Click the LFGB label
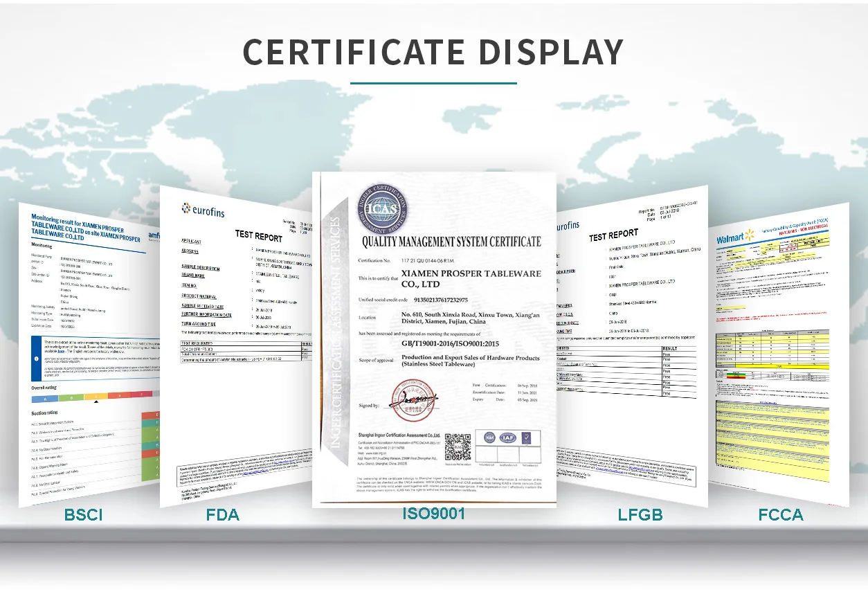The image size is (868, 596). 640,515
